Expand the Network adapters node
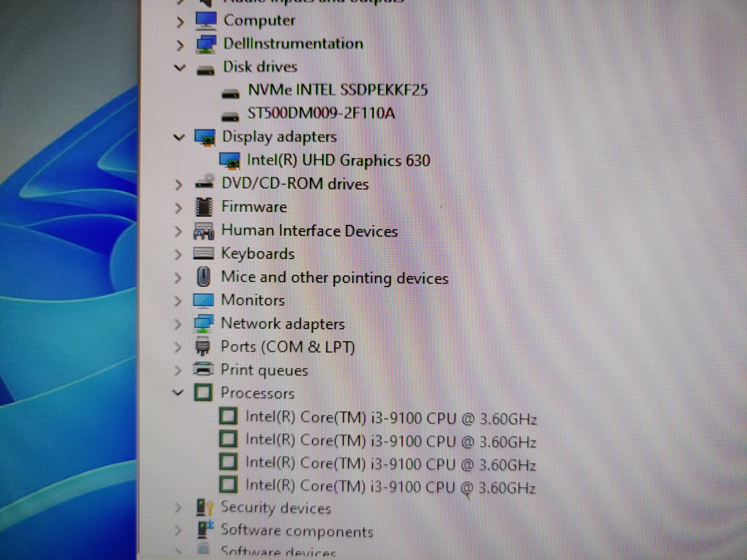The width and height of the screenshot is (747, 560). tap(178, 325)
